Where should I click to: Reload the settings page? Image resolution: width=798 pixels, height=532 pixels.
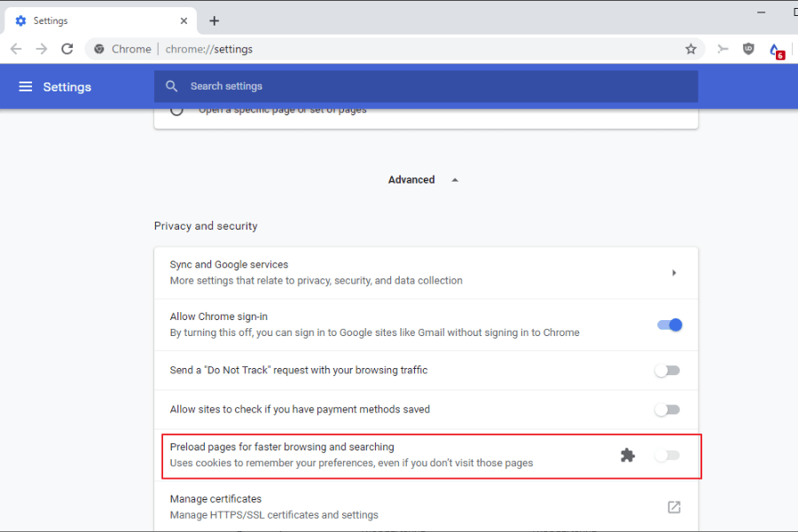point(67,49)
